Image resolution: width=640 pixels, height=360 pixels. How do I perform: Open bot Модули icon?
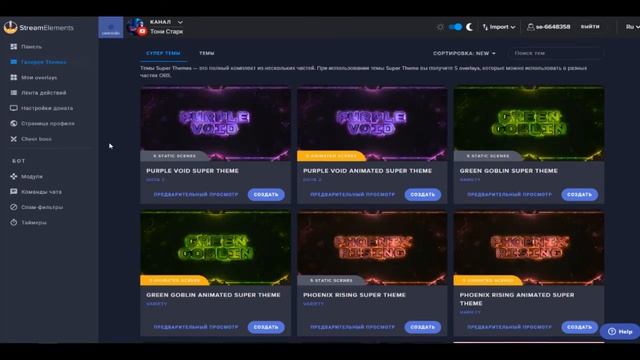(x=14, y=176)
